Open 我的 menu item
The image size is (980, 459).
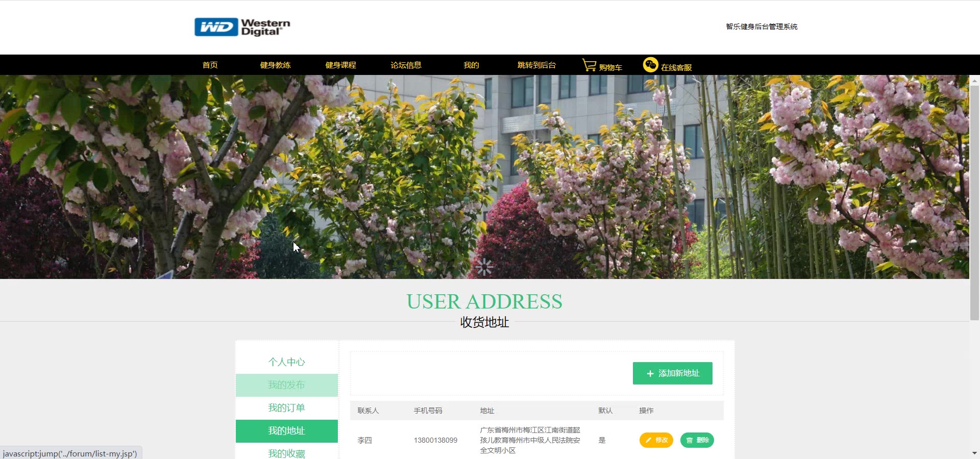[471, 65]
